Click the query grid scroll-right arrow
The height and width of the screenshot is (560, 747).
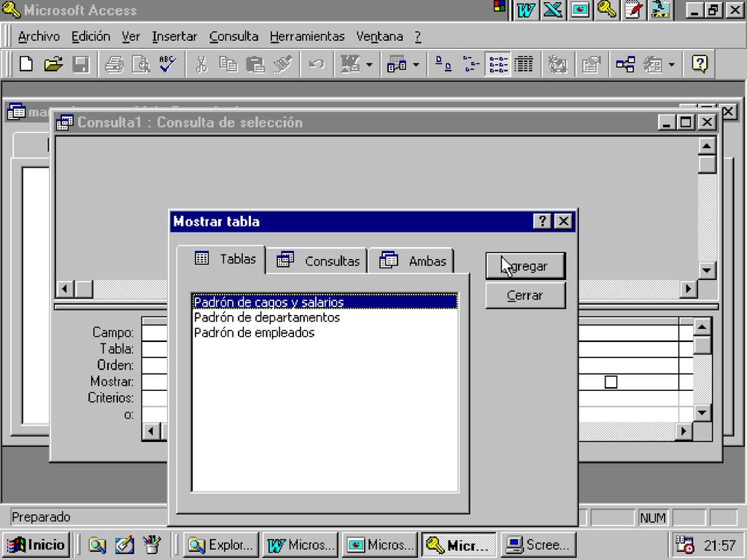click(x=684, y=431)
